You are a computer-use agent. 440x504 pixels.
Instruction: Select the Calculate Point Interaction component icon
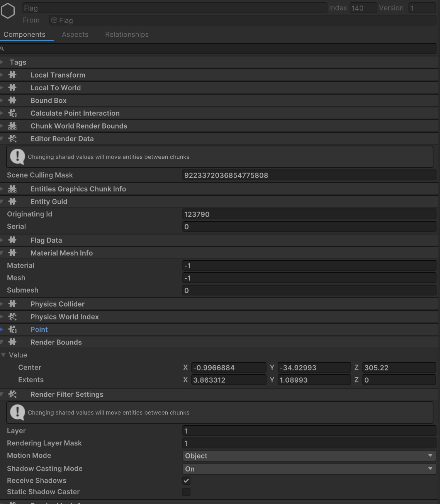(12, 113)
